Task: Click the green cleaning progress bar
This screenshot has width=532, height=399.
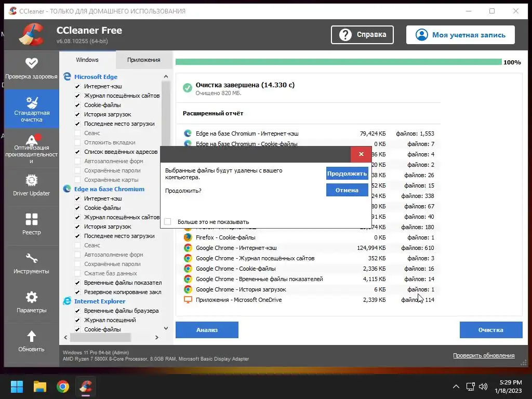Action: pyautogui.click(x=339, y=62)
